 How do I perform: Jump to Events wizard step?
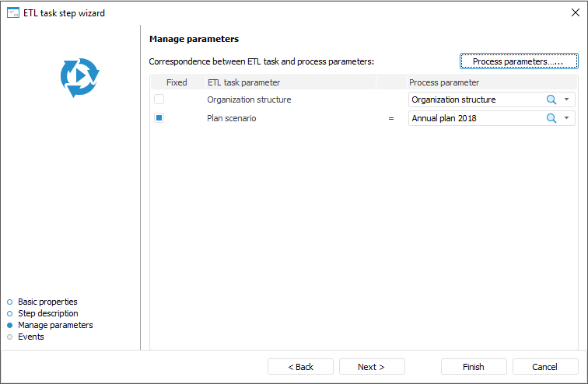30,337
